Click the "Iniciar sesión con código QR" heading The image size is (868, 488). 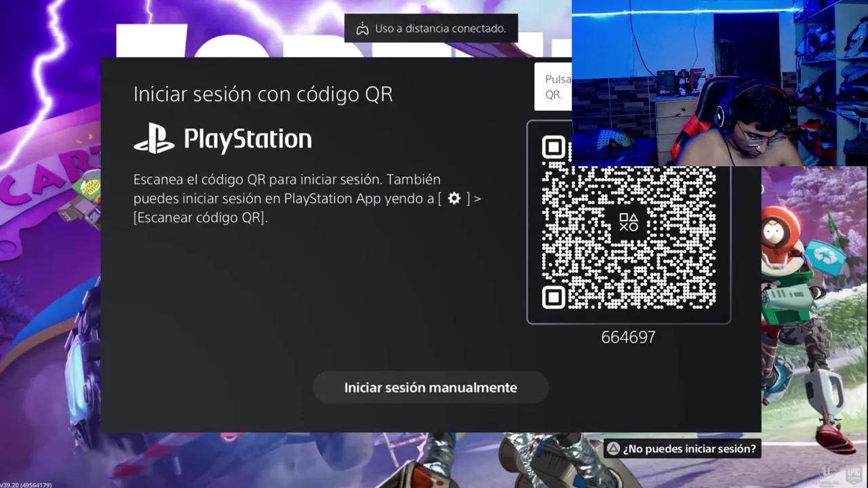pyautogui.click(x=263, y=94)
